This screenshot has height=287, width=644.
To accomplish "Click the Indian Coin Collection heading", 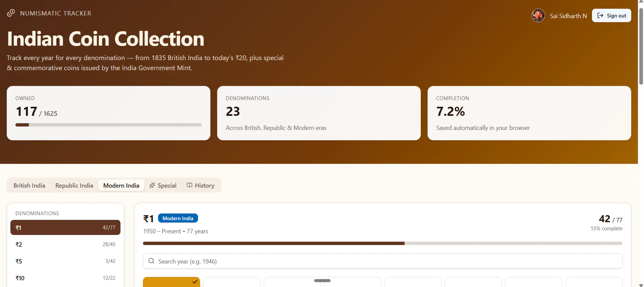I will pyautogui.click(x=106, y=39).
